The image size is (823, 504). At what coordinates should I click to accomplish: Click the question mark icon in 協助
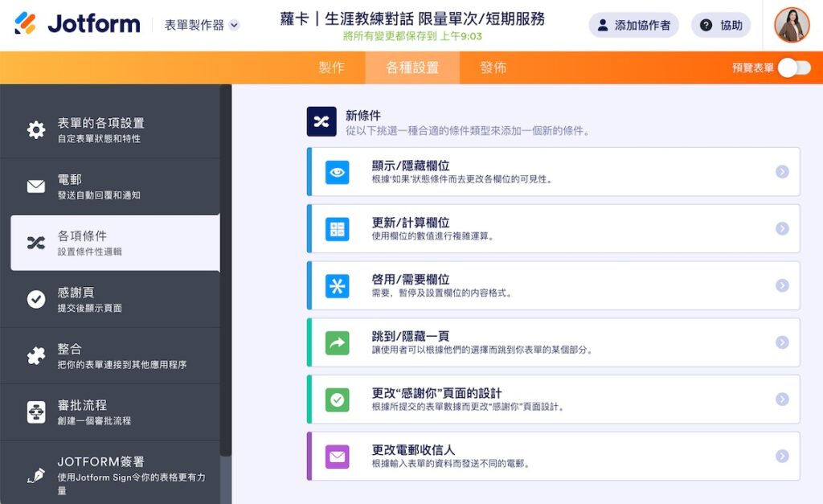706,25
